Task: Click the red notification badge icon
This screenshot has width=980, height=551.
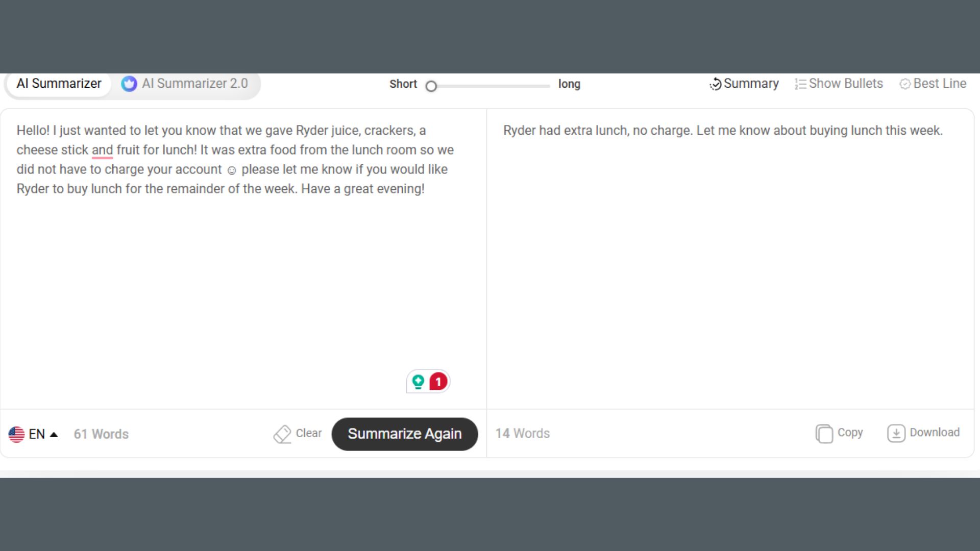Action: (438, 382)
